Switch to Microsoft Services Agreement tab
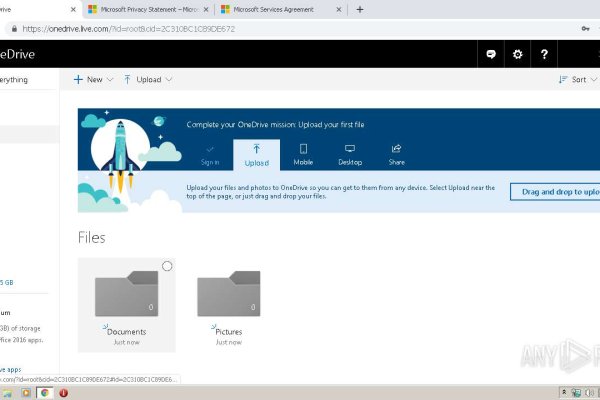Viewport: 600px width, 400px height. click(x=276, y=9)
